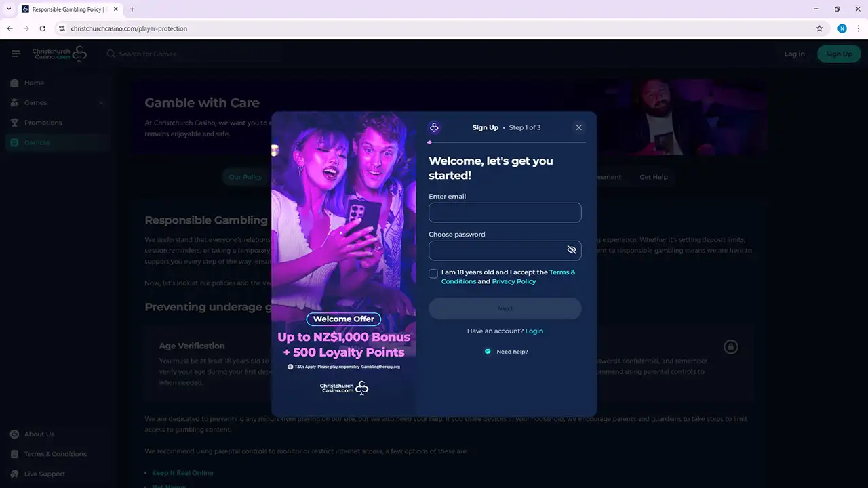868x488 pixels.
Task: Click the Enter email field
Action: click(505, 213)
